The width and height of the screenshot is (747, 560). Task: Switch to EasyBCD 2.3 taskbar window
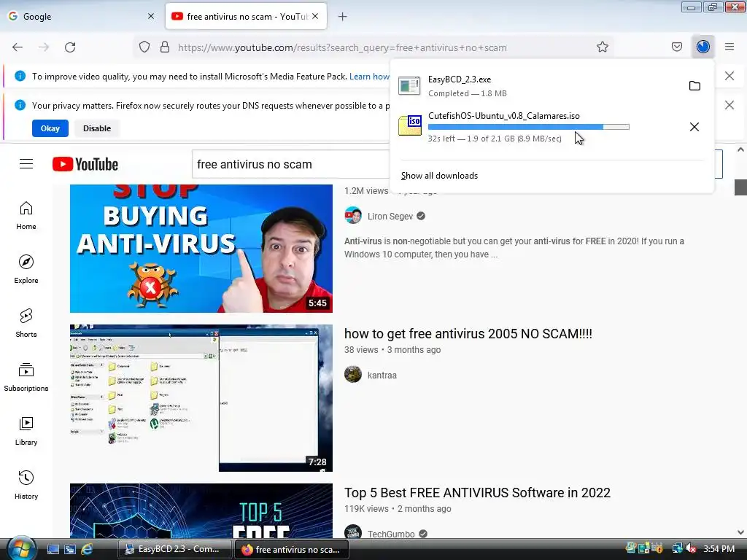174,549
